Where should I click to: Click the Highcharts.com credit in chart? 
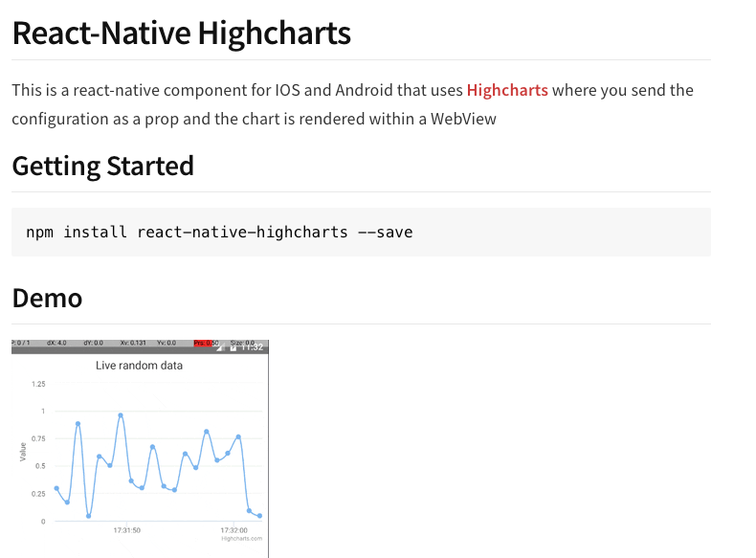click(x=241, y=539)
